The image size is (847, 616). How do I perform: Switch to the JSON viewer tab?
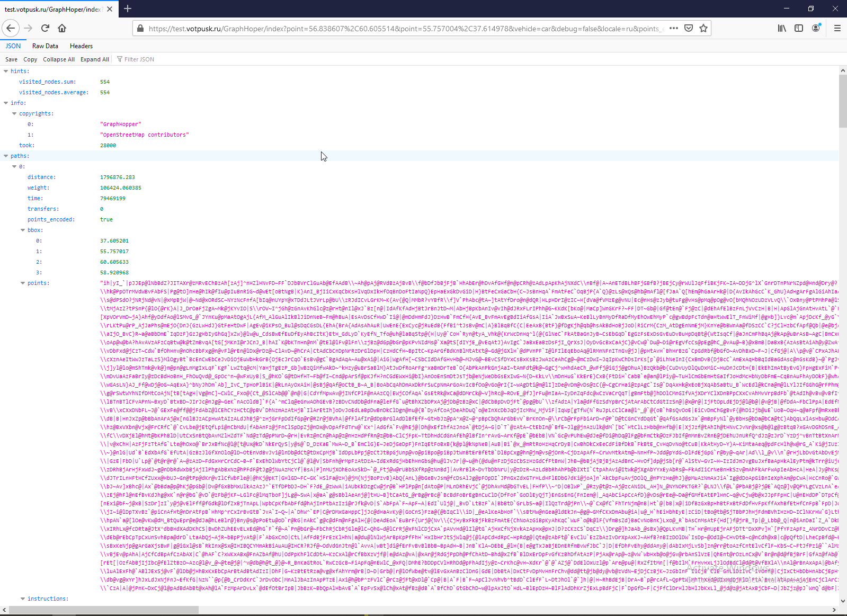click(13, 46)
